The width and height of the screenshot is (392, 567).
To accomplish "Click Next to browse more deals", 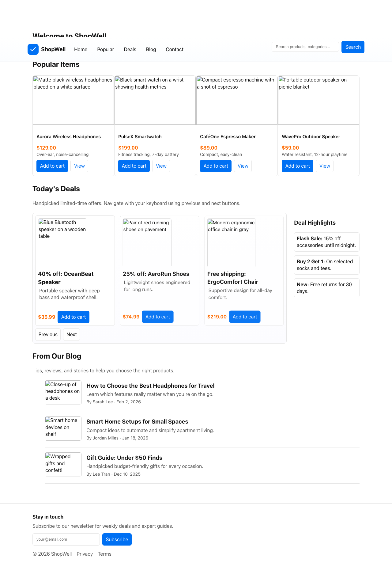I will tap(71, 334).
